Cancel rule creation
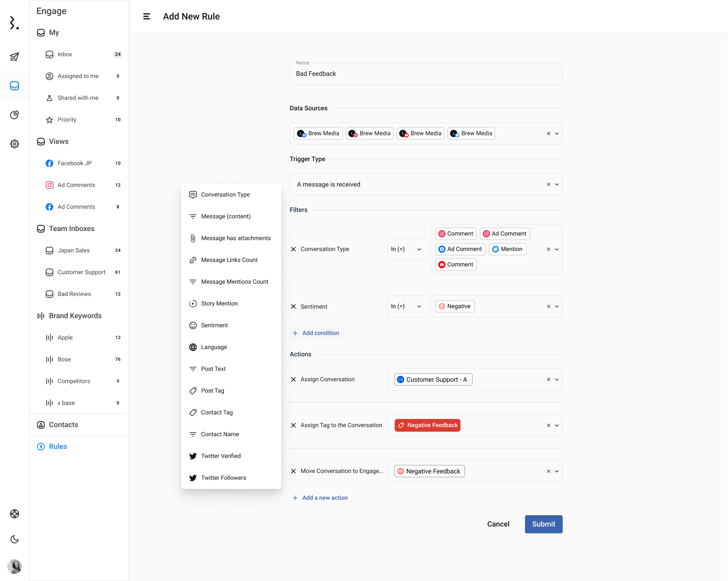This screenshot has width=728, height=581. pyautogui.click(x=498, y=524)
